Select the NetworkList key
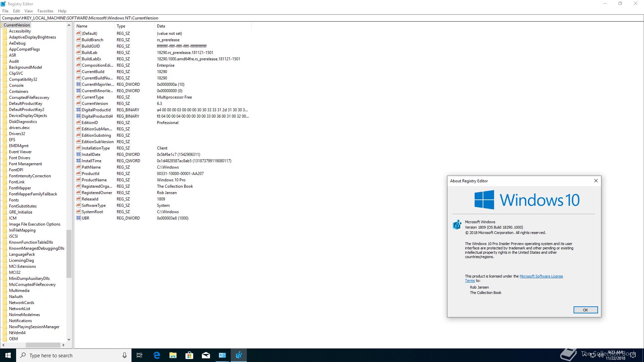Viewport: 644px width, 362px height. 19,309
